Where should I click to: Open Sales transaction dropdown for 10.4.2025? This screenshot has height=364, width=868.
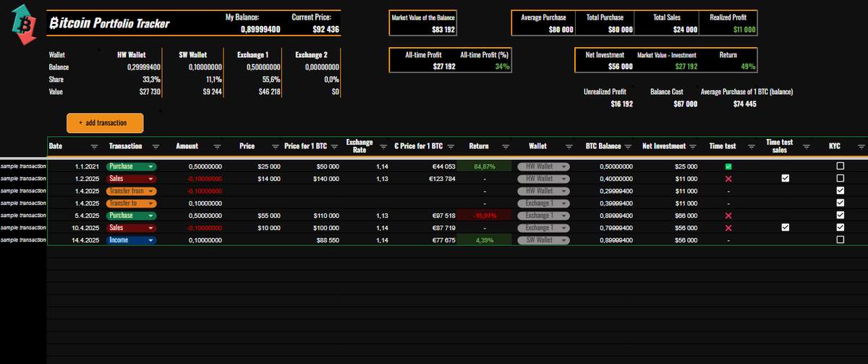pos(131,227)
